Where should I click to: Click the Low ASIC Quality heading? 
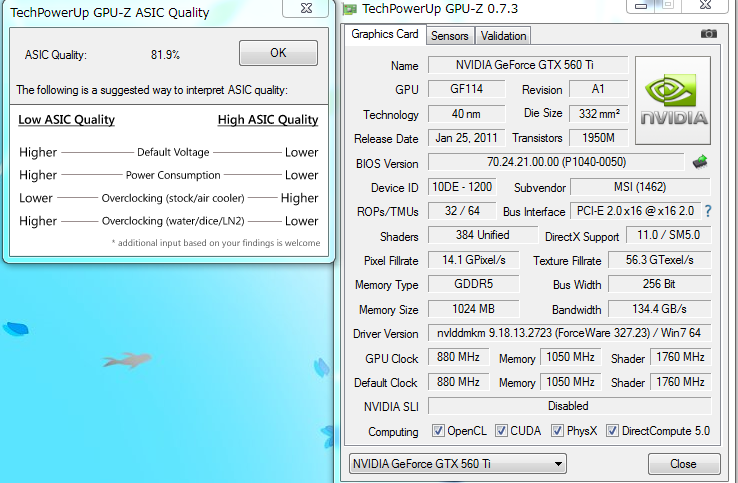point(66,120)
